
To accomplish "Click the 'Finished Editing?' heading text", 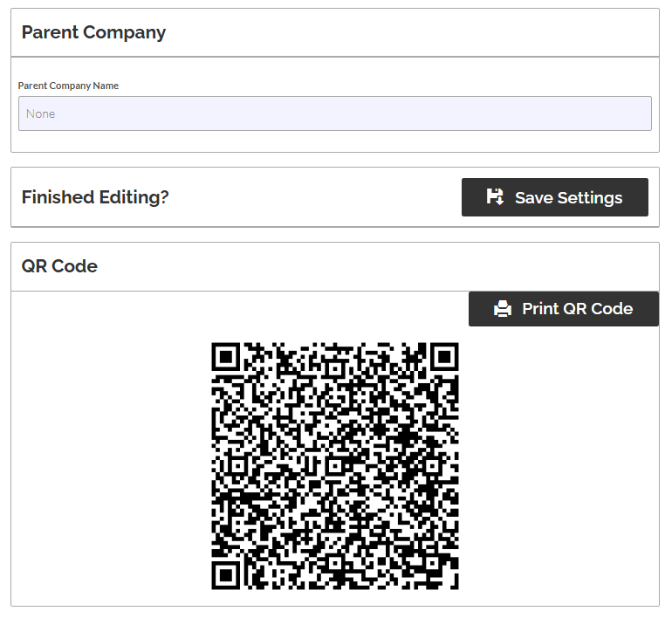I will pos(95,197).
